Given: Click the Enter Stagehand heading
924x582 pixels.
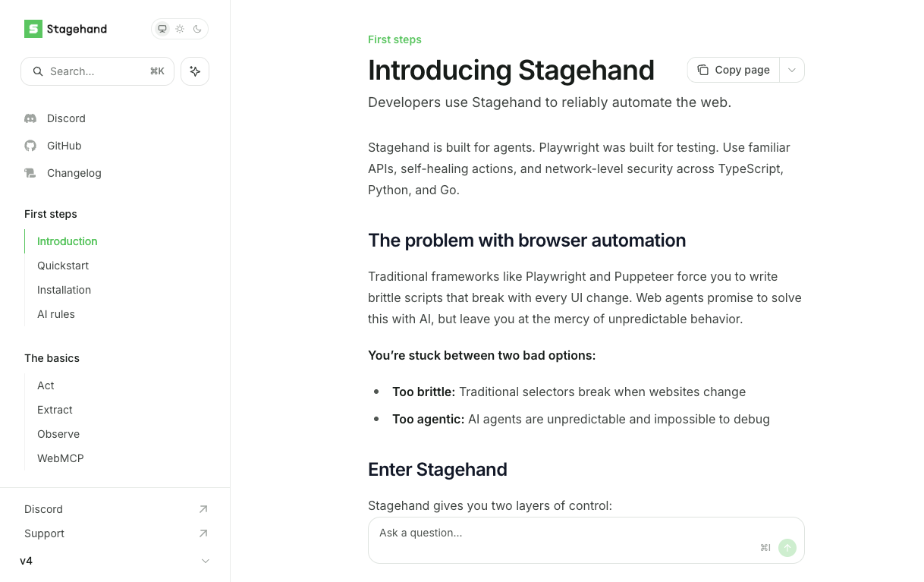Looking at the screenshot, I should (x=438, y=470).
